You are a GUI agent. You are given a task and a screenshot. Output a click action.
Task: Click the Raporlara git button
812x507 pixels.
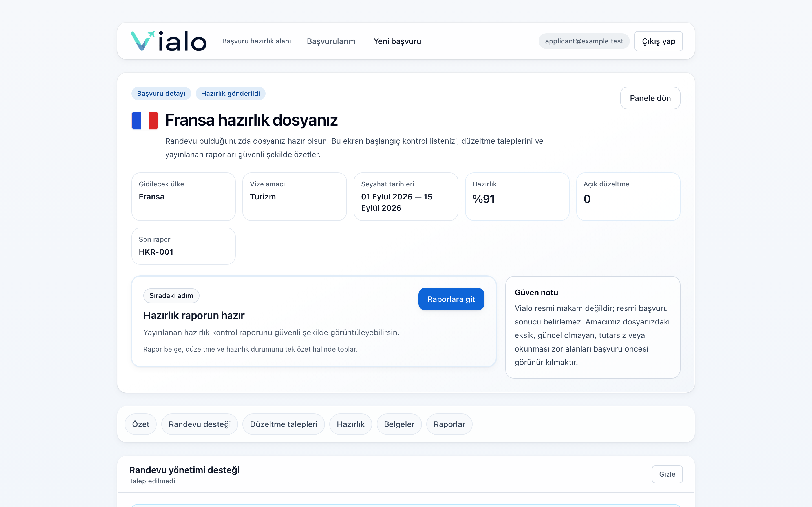click(x=451, y=299)
